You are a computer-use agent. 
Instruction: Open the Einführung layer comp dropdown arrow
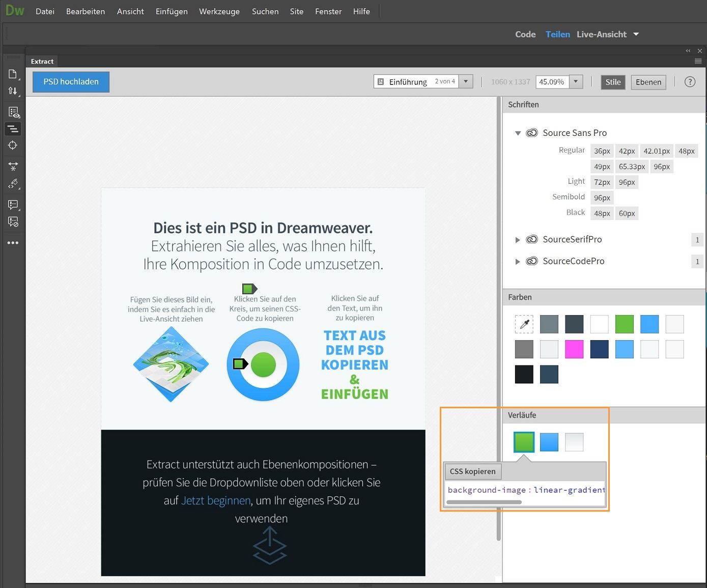pos(466,81)
